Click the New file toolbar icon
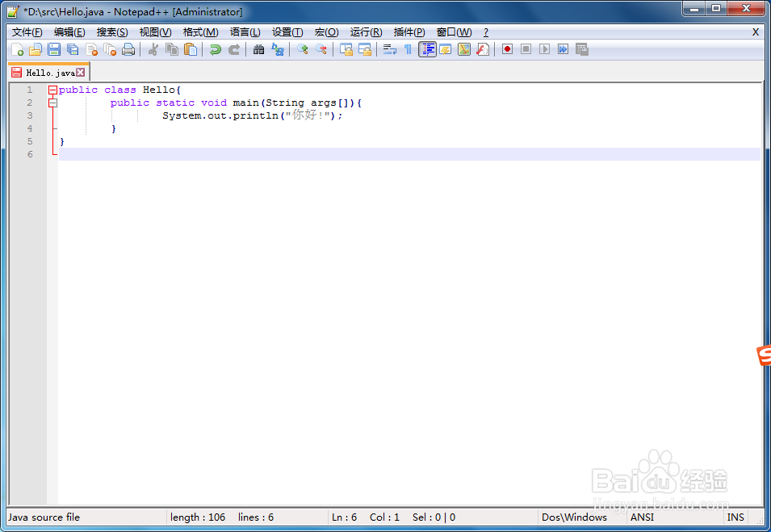Image resolution: width=771 pixels, height=532 pixels. [x=17, y=50]
